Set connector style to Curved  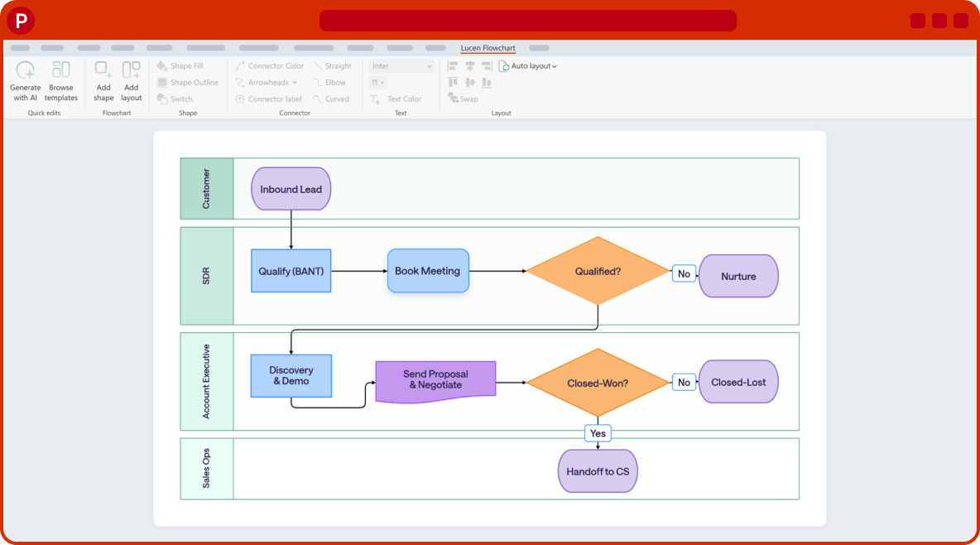331,99
